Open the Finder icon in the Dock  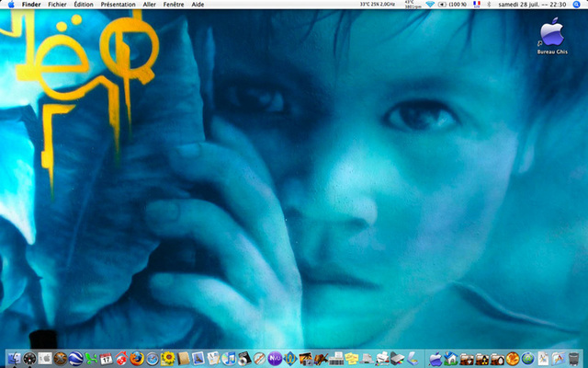15,359
